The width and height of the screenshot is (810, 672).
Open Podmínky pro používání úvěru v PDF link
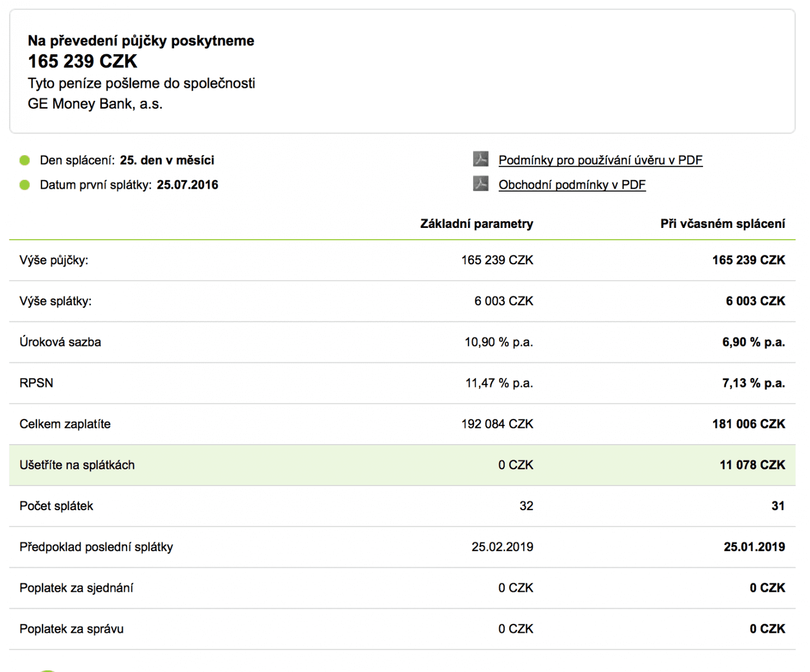(600, 160)
